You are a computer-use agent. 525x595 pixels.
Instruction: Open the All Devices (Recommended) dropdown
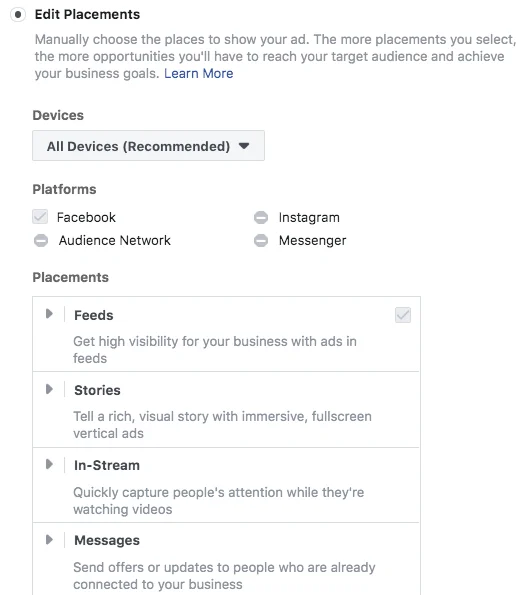tap(148, 146)
